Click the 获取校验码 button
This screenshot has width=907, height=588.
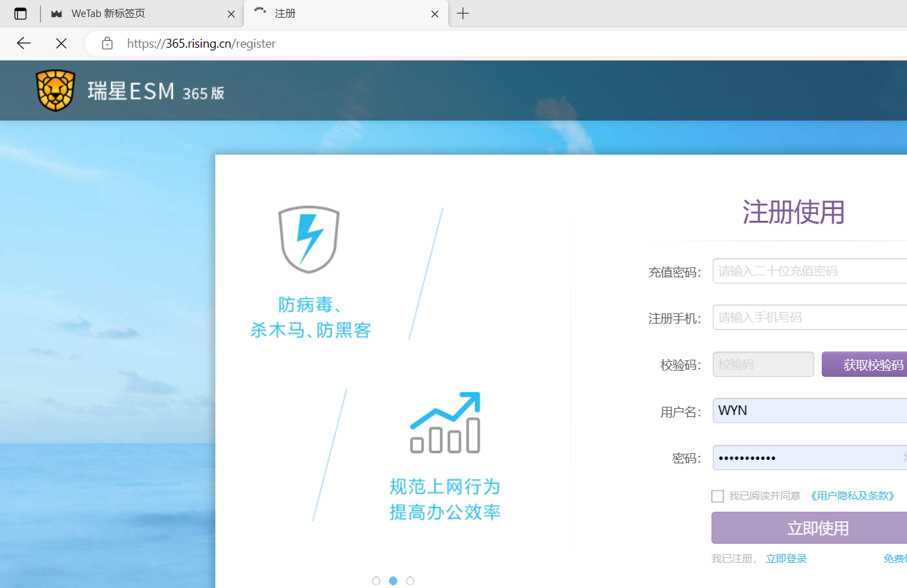point(865,365)
